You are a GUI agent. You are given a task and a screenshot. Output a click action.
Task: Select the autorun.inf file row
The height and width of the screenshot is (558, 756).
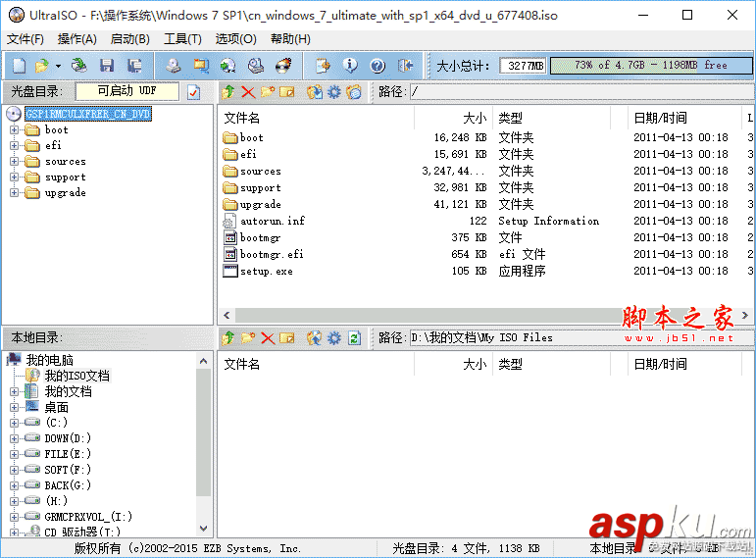coord(487,221)
